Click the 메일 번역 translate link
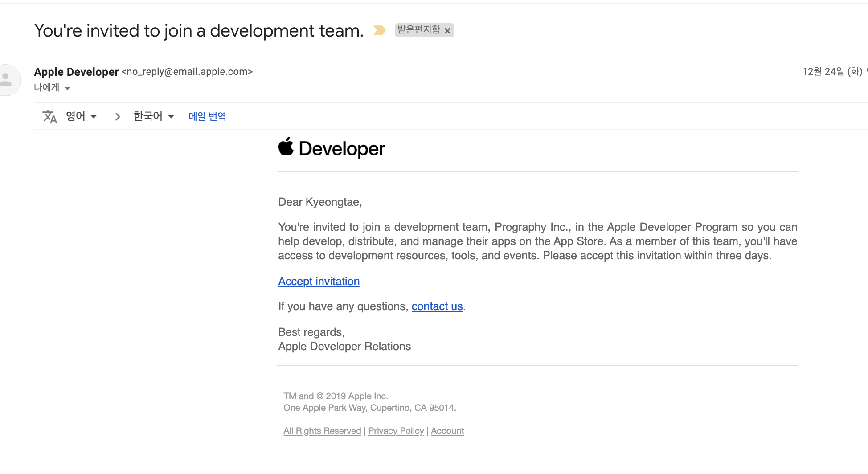This screenshot has height=474, width=868. (207, 116)
